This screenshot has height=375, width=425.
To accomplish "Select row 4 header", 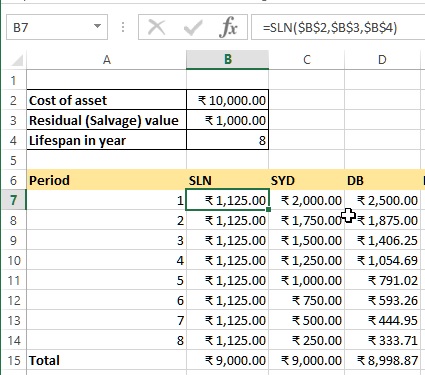I will [14, 140].
